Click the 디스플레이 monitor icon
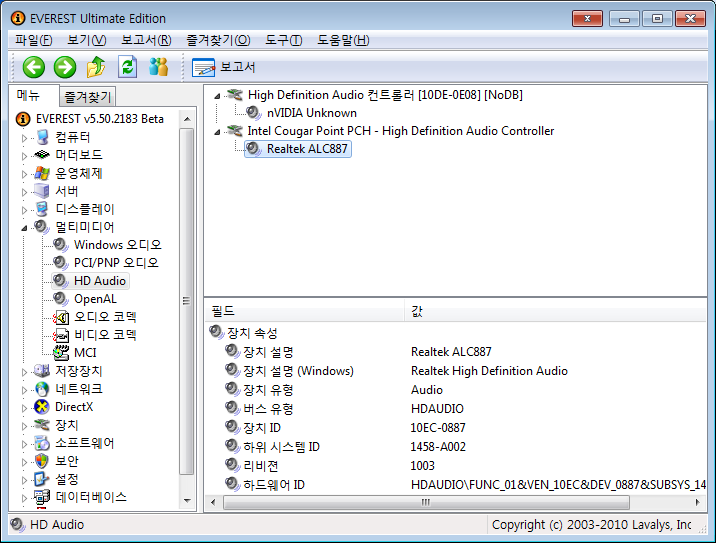716x543 pixels. pos(42,209)
